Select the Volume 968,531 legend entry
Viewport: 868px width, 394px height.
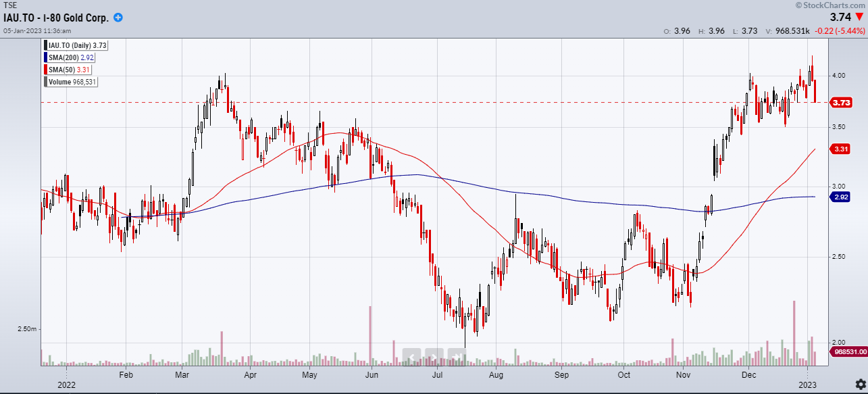click(x=72, y=82)
